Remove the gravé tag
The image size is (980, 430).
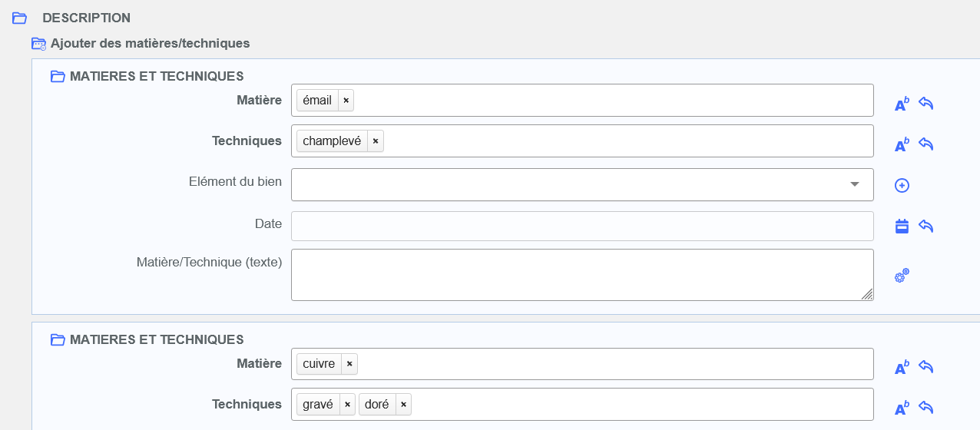[x=347, y=405]
